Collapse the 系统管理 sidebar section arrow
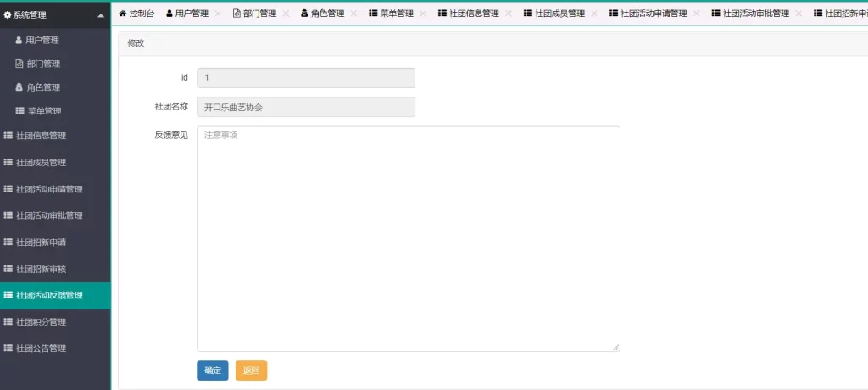 click(100, 15)
